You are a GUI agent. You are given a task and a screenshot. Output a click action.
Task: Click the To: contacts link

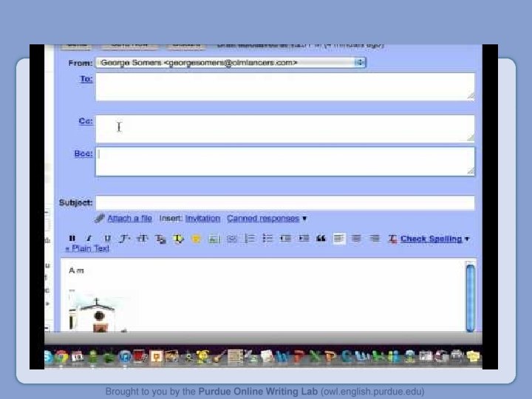tap(86, 79)
